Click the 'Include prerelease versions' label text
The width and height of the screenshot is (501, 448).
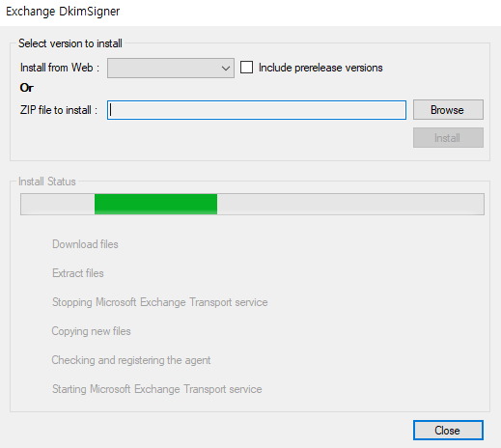[320, 68]
